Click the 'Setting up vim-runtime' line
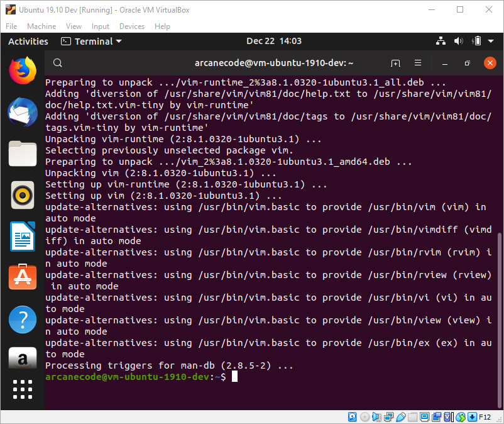The width and height of the screenshot is (504, 424). tap(186, 184)
